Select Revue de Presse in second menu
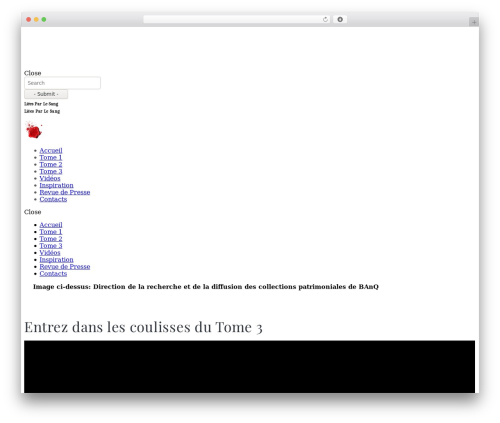The width and height of the screenshot is (500, 423). [x=65, y=267]
